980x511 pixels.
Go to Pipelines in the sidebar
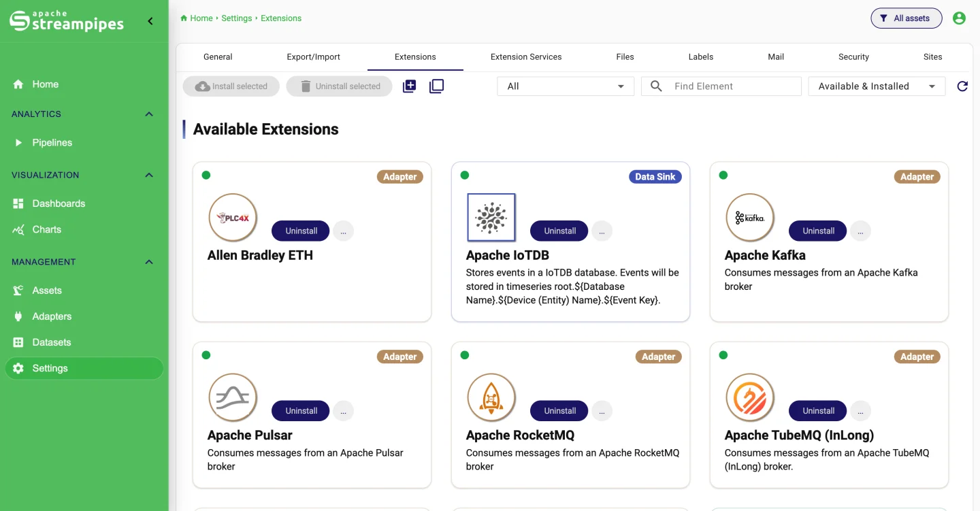[84, 143]
